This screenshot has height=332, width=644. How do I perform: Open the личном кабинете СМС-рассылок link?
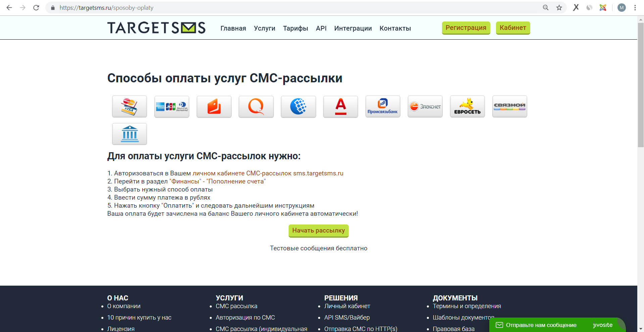[268, 173]
